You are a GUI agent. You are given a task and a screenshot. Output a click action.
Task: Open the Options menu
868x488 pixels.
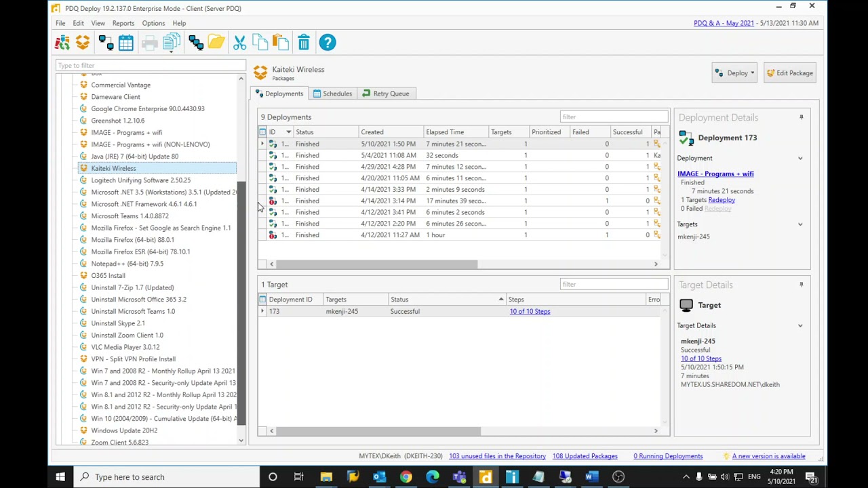[x=153, y=23]
